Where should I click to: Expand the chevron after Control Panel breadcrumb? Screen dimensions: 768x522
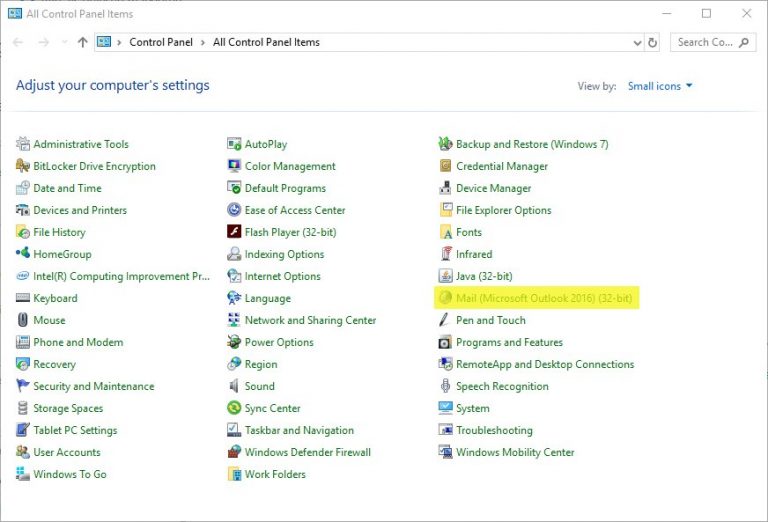click(203, 43)
